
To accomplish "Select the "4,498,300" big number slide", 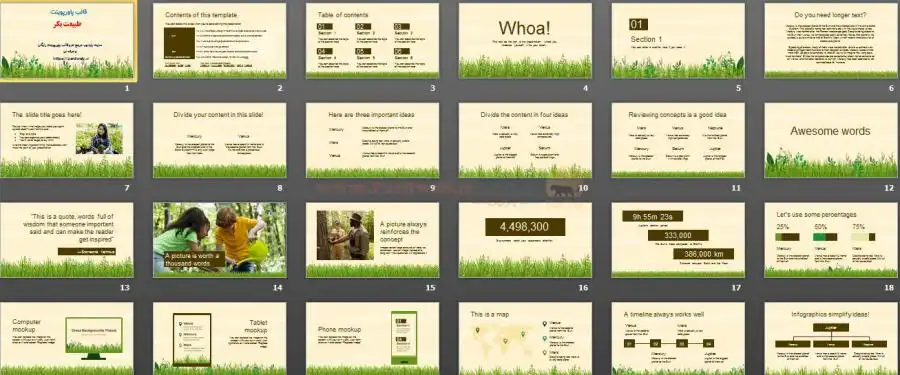I will tap(525, 240).
